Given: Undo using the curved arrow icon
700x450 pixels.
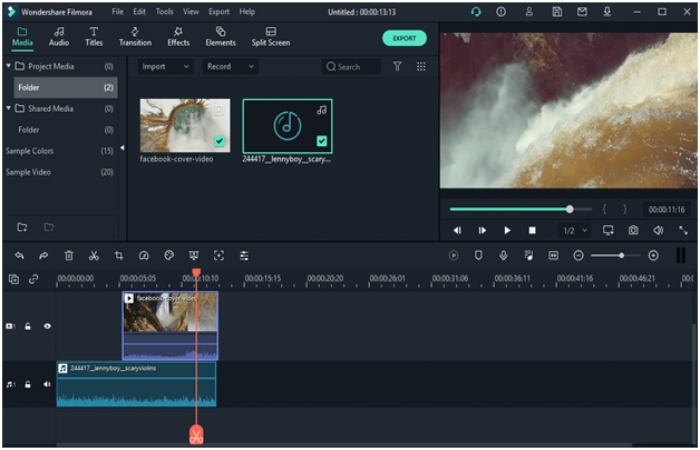Looking at the screenshot, I should [x=19, y=256].
